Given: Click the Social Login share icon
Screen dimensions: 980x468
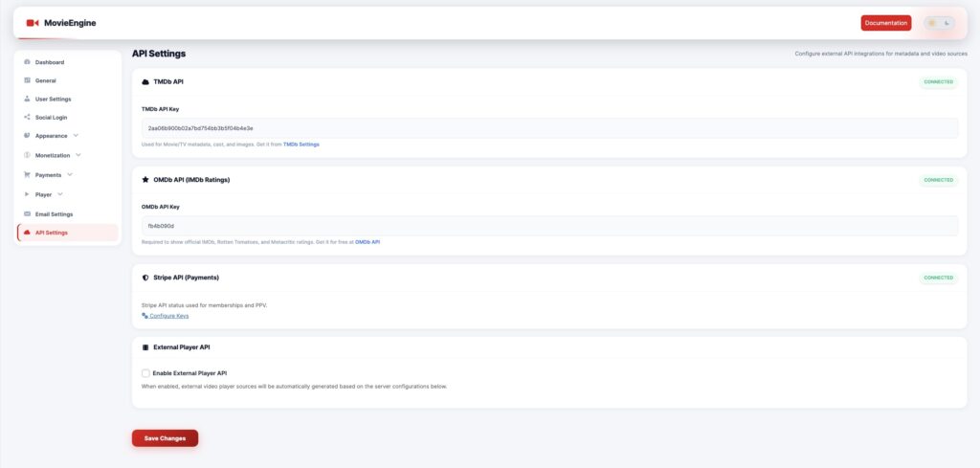Looking at the screenshot, I should point(27,117).
